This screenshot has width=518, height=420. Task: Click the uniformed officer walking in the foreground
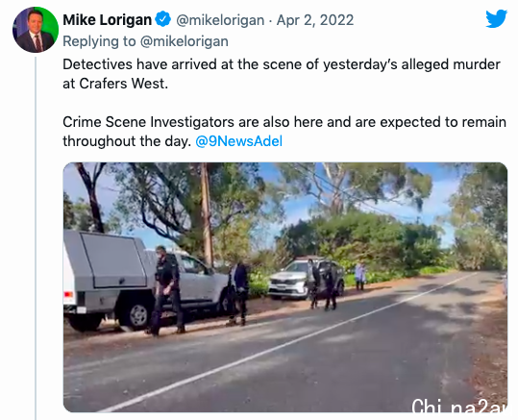tap(166, 290)
